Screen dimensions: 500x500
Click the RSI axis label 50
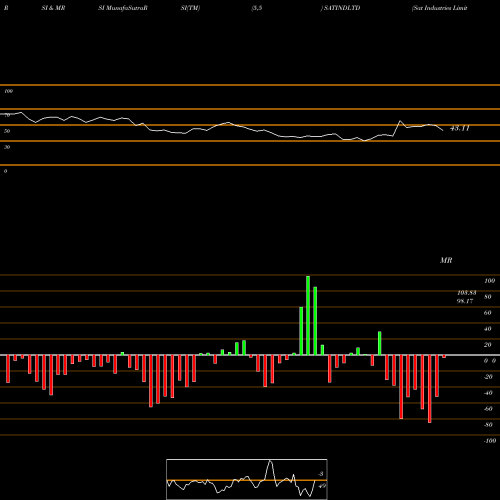point(7,131)
